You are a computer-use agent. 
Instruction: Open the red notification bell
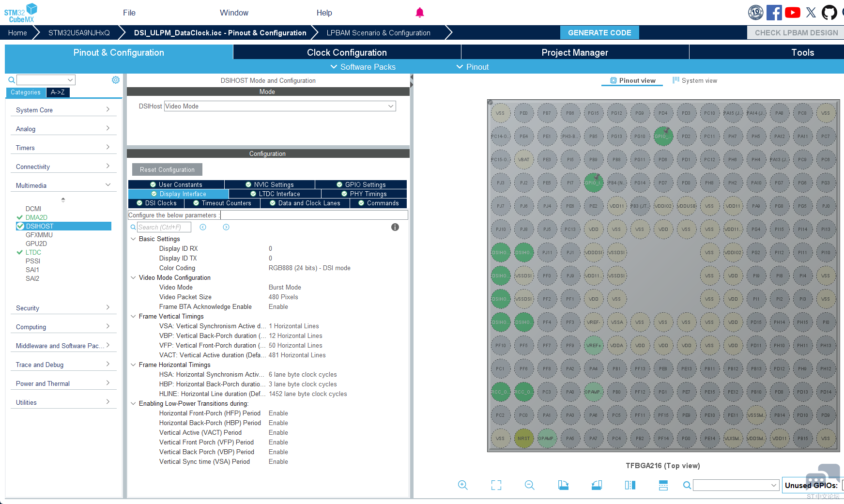(420, 13)
